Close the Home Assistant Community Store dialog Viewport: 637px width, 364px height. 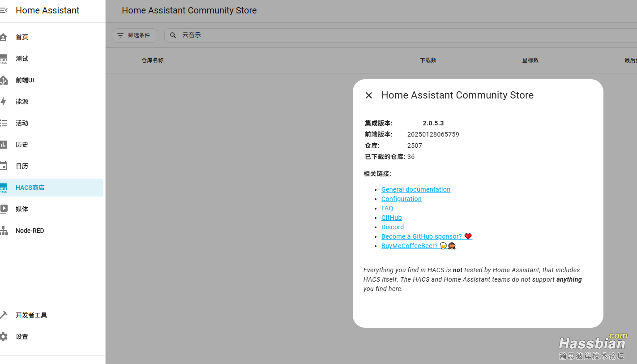(x=369, y=95)
